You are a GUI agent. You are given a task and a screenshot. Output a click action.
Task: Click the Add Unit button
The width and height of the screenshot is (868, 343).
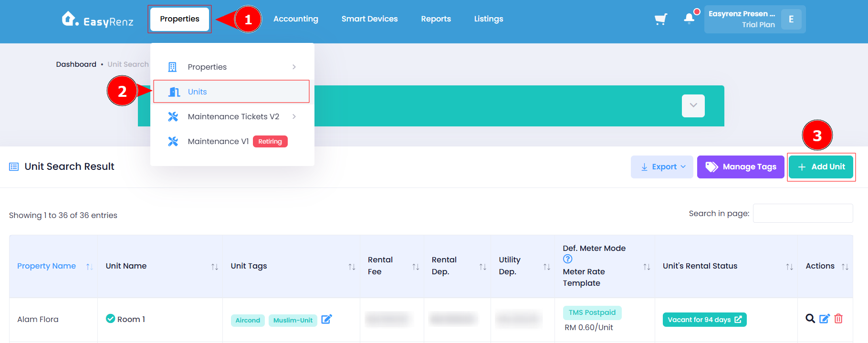[x=821, y=167]
